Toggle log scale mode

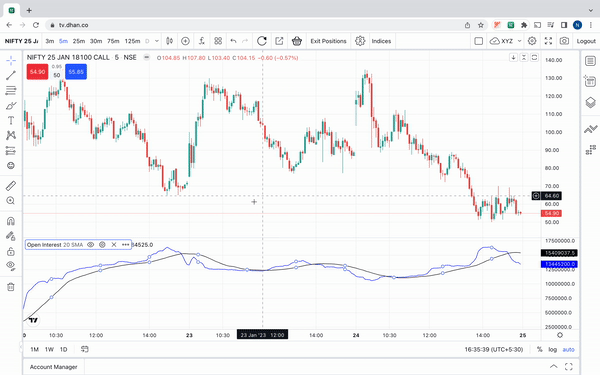552,349
